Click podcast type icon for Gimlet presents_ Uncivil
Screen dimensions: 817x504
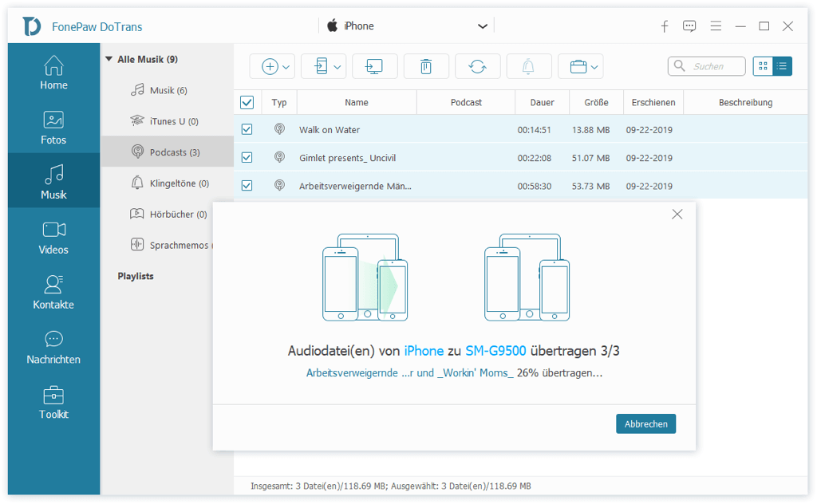[x=280, y=157]
